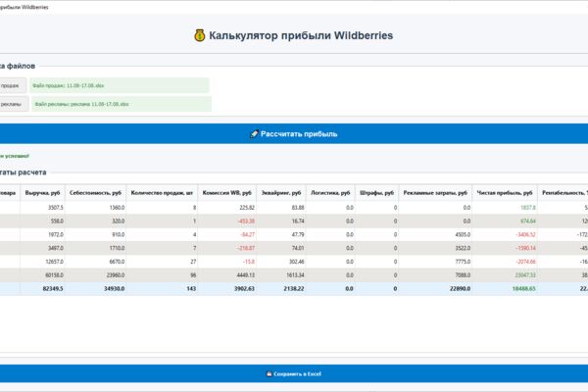The height and width of the screenshot is (392, 588).
Task: Sort by Логистика, руб column header
Action: tap(330, 193)
